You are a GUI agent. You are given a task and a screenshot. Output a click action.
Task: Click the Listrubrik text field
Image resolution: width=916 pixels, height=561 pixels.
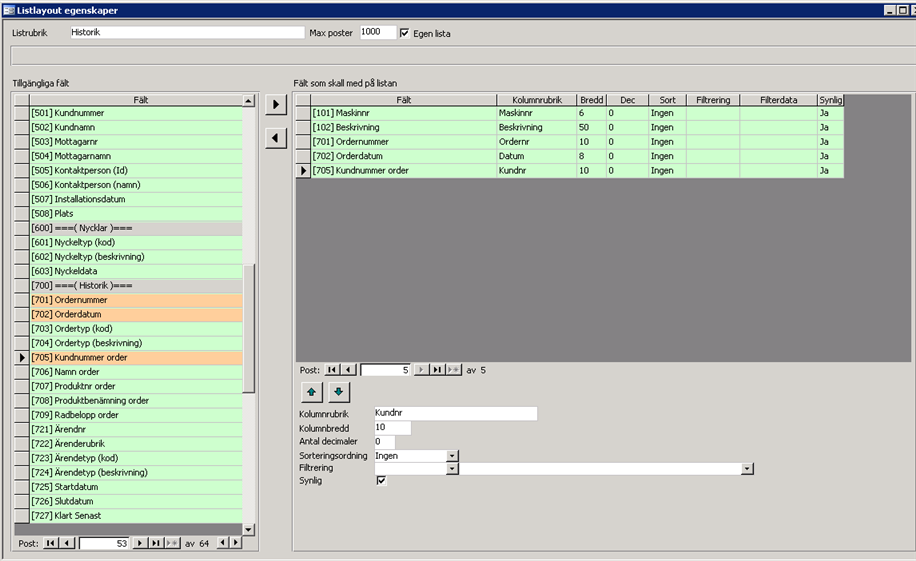186,33
